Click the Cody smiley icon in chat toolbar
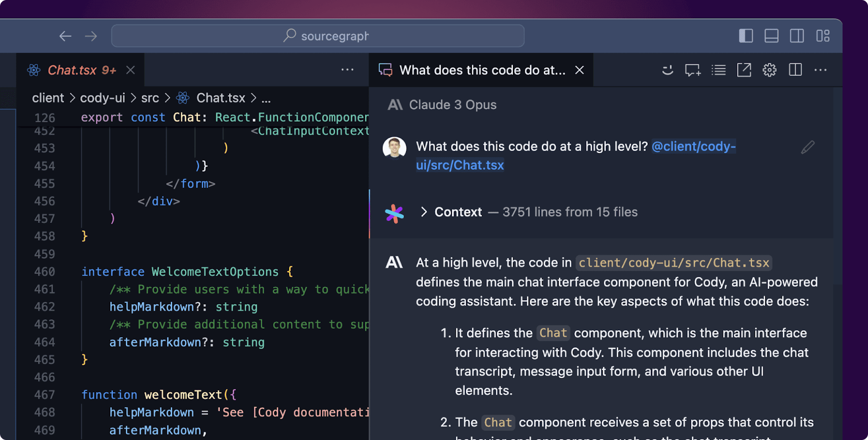 pyautogui.click(x=667, y=70)
